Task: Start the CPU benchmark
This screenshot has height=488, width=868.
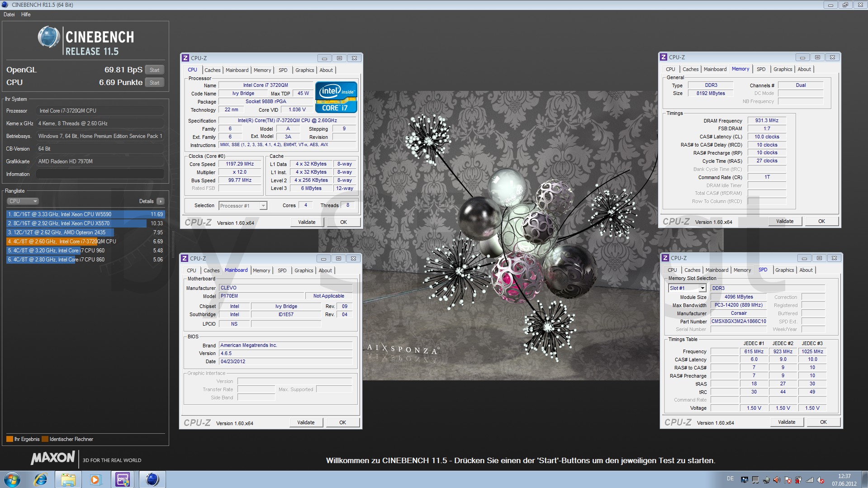Action: (x=155, y=82)
